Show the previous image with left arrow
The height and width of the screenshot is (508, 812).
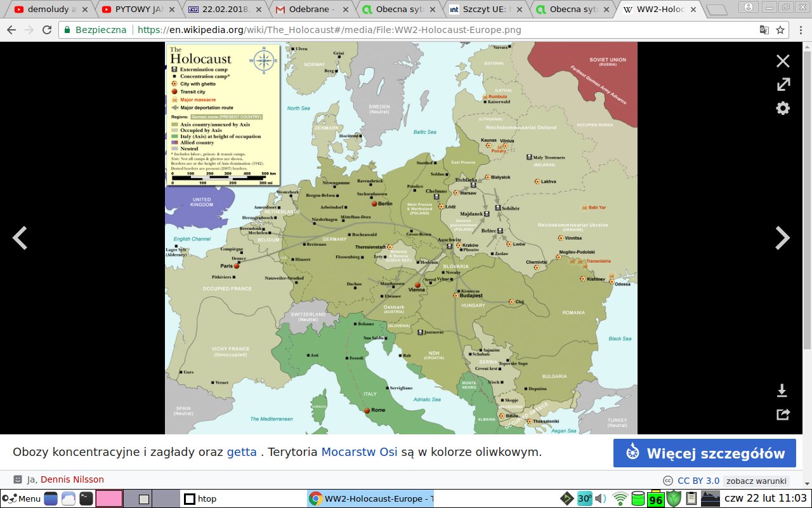pyautogui.click(x=20, y=238)
